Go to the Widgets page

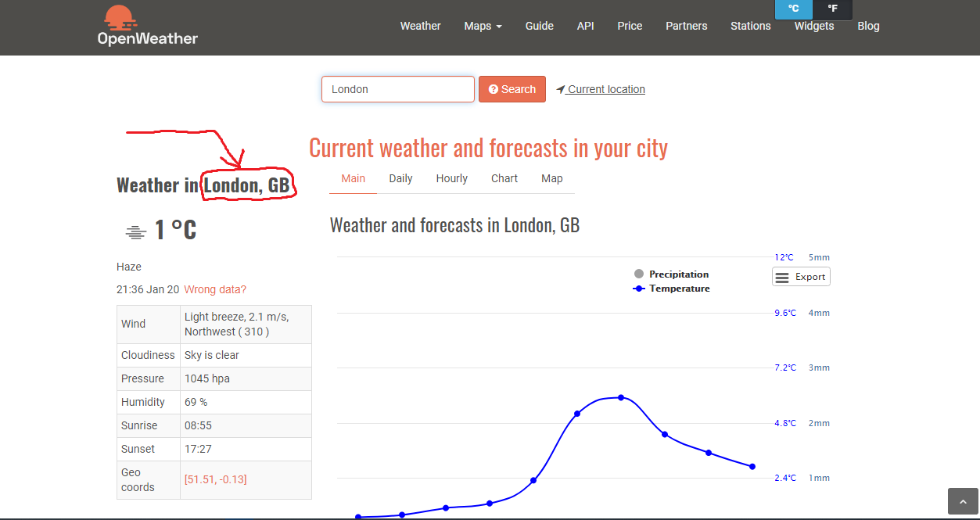813,26
